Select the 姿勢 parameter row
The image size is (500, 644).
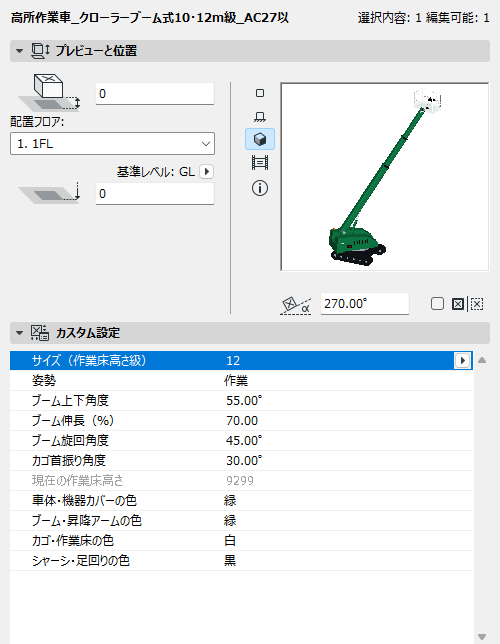pyautogui.click(x=241, y=381)
